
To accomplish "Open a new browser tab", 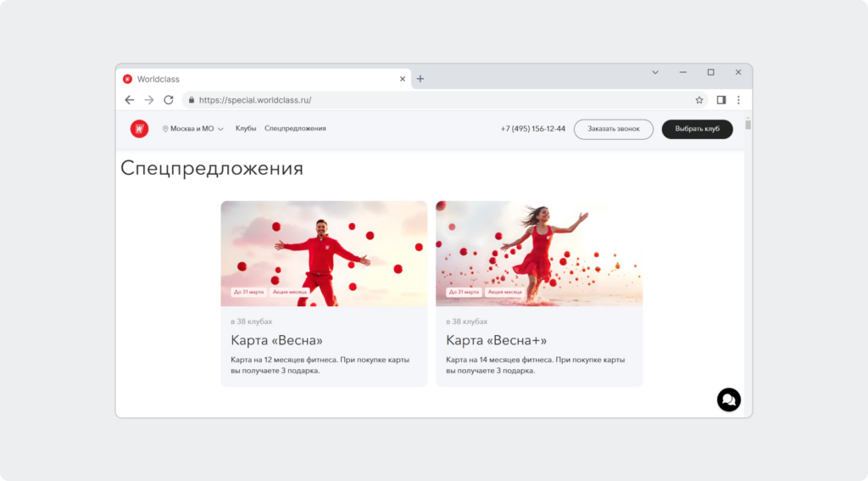I will coord(420,79).
